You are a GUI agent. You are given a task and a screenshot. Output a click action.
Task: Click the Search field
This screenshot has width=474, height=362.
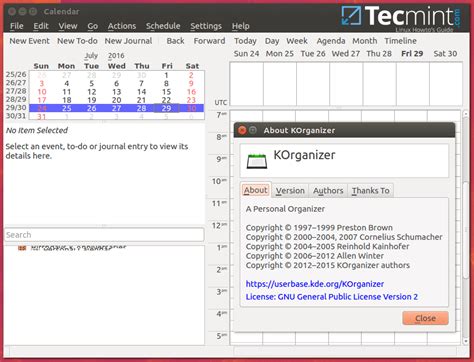coord(104,235)
